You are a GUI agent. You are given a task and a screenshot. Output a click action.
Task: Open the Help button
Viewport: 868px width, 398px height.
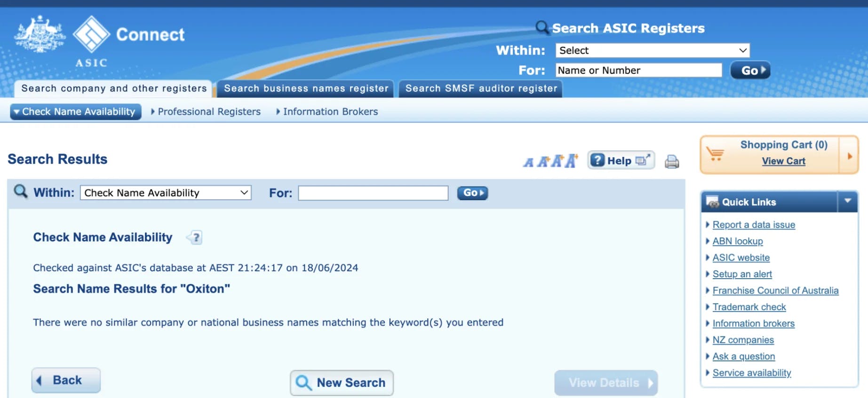621,161
